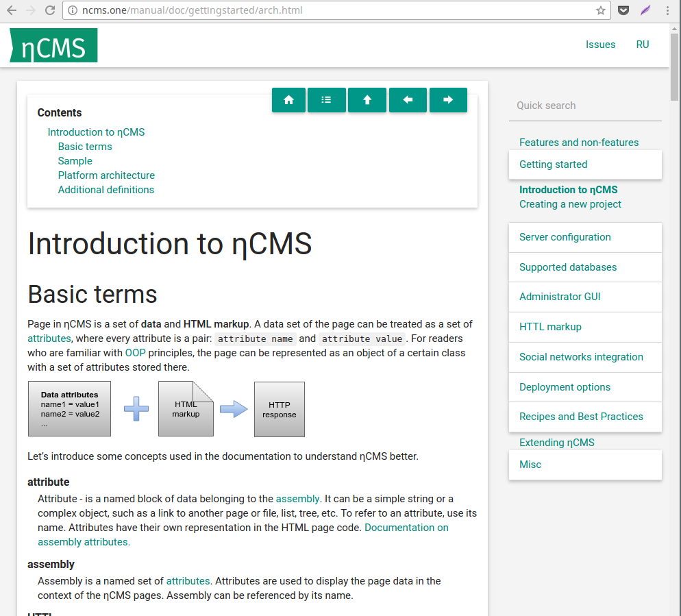Screen dimensions: 681x616
Task: Jump to Introduction to ηCMS in Contents
Action: pos(96,132)
